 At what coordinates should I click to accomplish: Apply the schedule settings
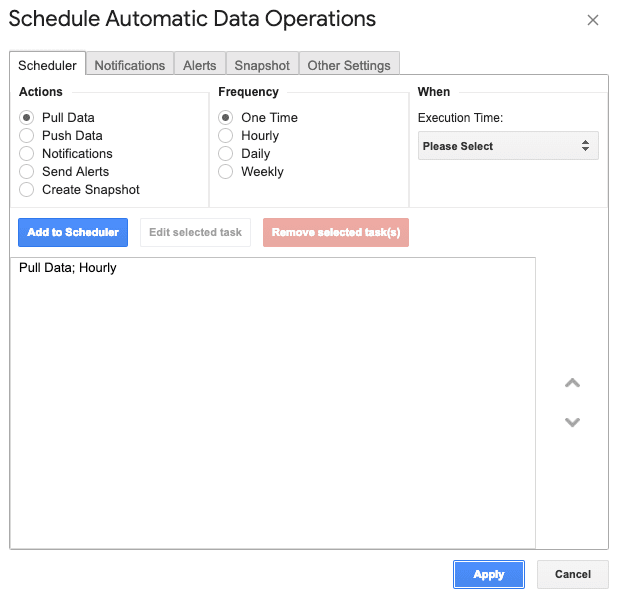pos(489,574)
